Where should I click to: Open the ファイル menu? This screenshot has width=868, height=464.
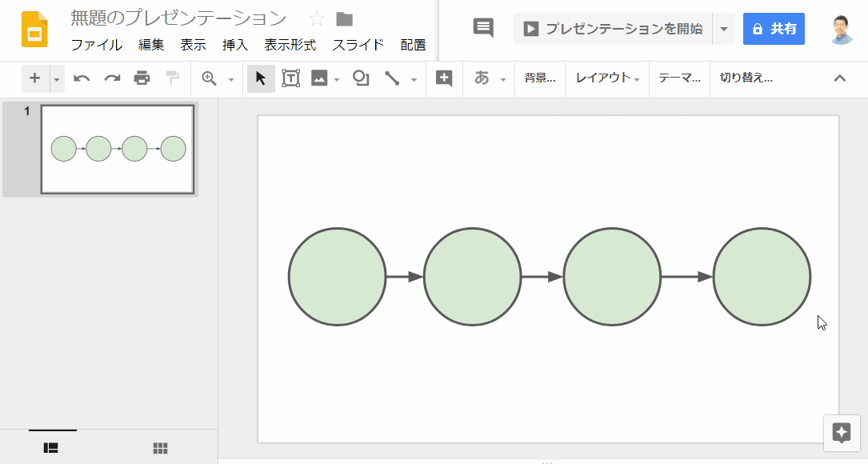pos(96,45)
